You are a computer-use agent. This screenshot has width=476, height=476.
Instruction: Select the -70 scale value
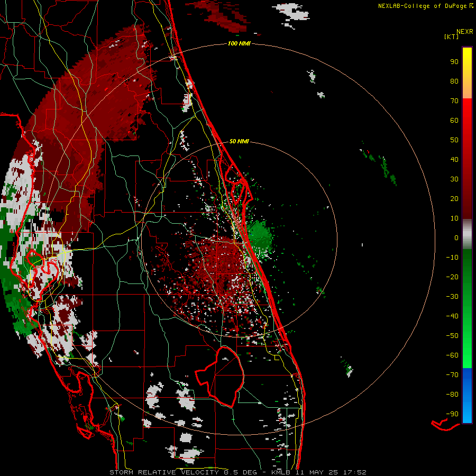tap(452, 375)
